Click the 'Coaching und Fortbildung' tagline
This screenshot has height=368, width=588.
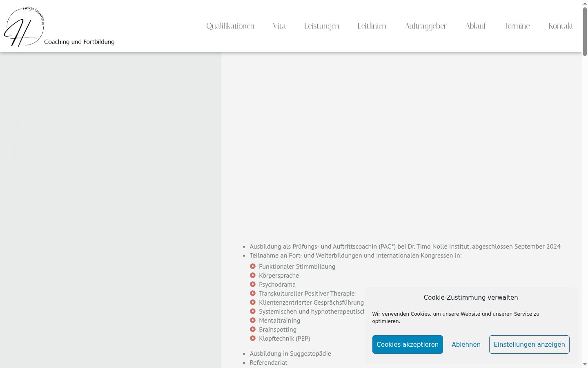coord(79,42)
